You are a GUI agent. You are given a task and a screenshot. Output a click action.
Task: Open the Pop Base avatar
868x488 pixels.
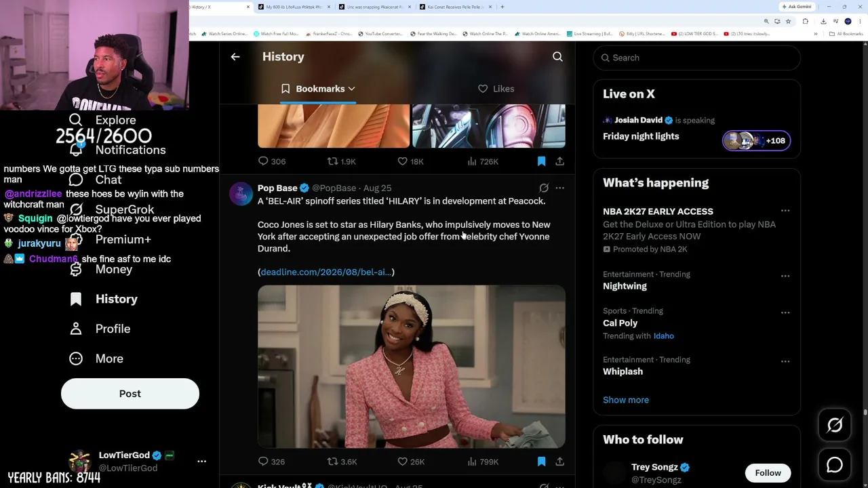coord(241,193)
